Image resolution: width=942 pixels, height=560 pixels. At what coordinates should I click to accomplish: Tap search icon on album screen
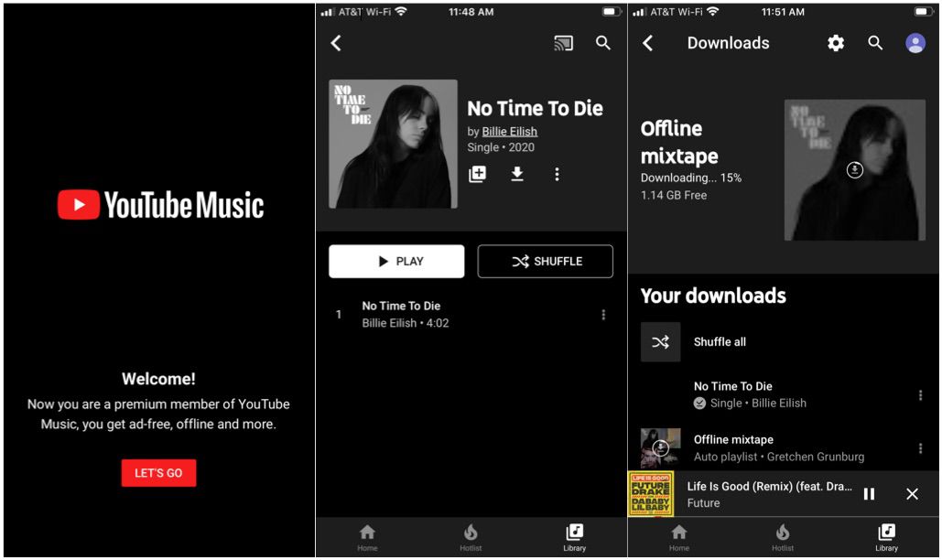(603, 43)
